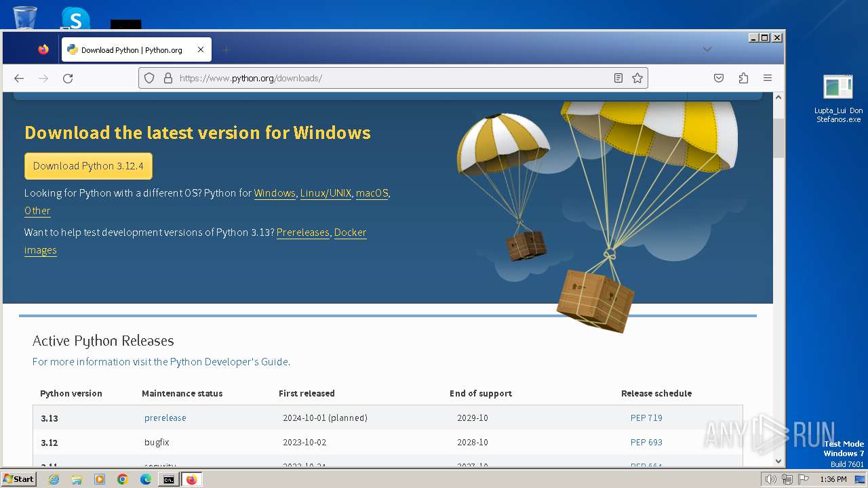The image size is (868, 488).
Task: Reload the current page
Action: coord(68,78)
